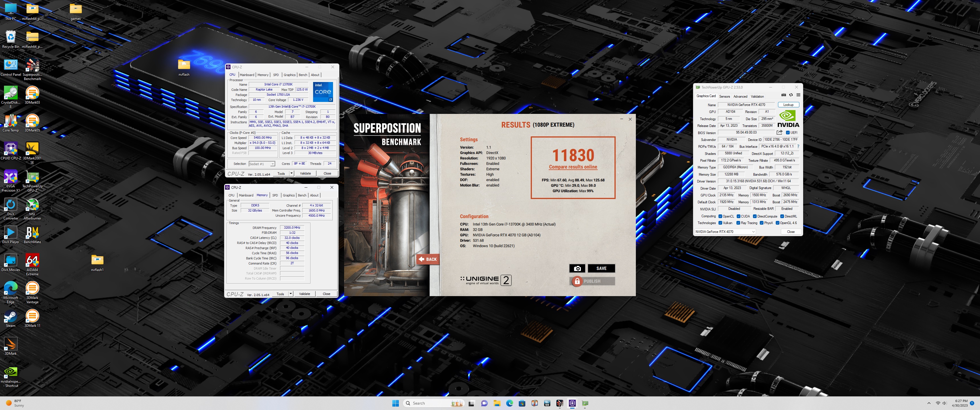Open GPU-Z hamburger menu
980x410 pixels.
pyautogui.click(x=798, y=95)
